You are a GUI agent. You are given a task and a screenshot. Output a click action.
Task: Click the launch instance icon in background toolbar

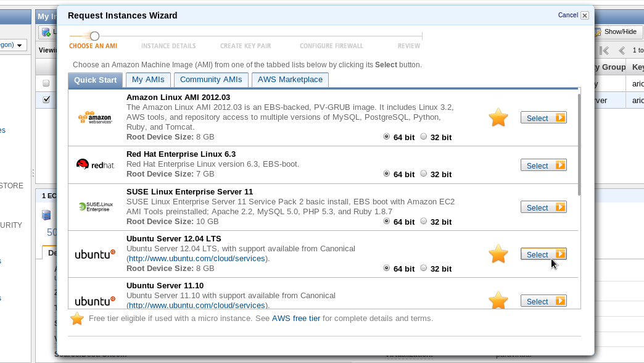click(46, 32)
